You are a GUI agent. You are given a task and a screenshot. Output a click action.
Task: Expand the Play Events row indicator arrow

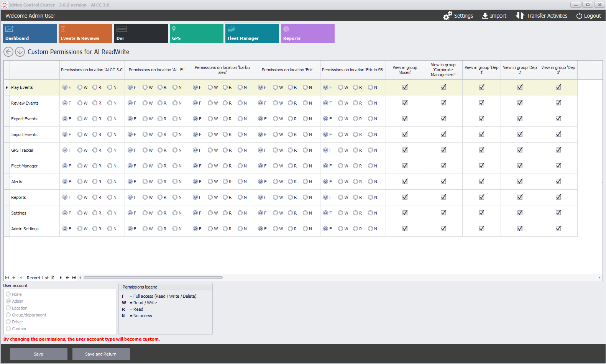[7, 88]
